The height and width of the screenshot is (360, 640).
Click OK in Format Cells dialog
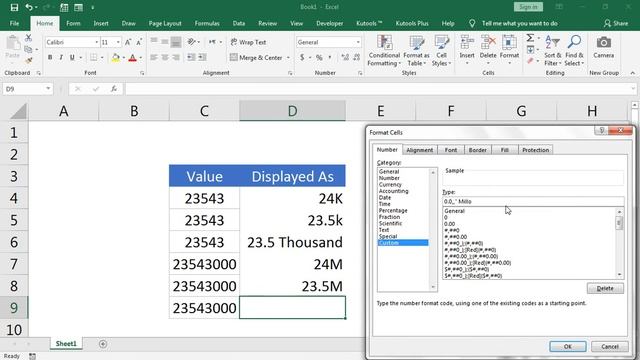(x=568, y=347)
